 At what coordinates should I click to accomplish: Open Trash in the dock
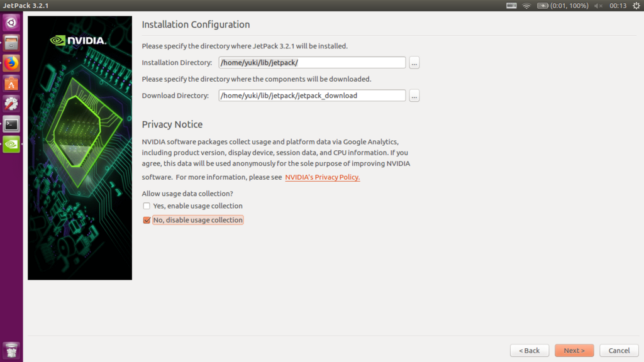tap(11, 351)
